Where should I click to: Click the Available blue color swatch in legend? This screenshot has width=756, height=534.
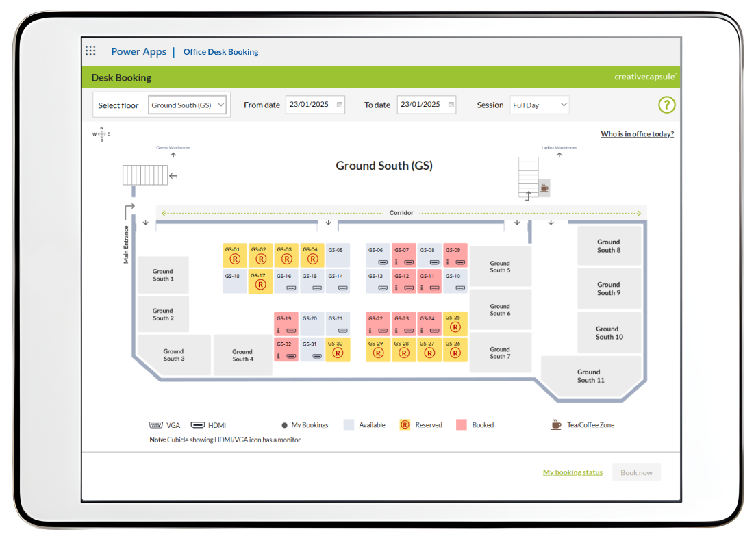coord(349,424)
